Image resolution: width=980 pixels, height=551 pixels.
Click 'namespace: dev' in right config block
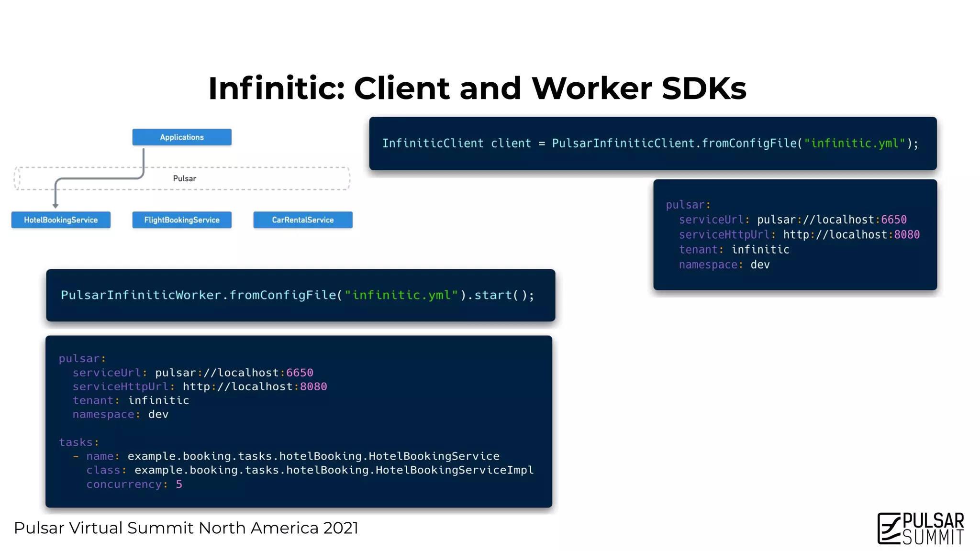(724, 264)
